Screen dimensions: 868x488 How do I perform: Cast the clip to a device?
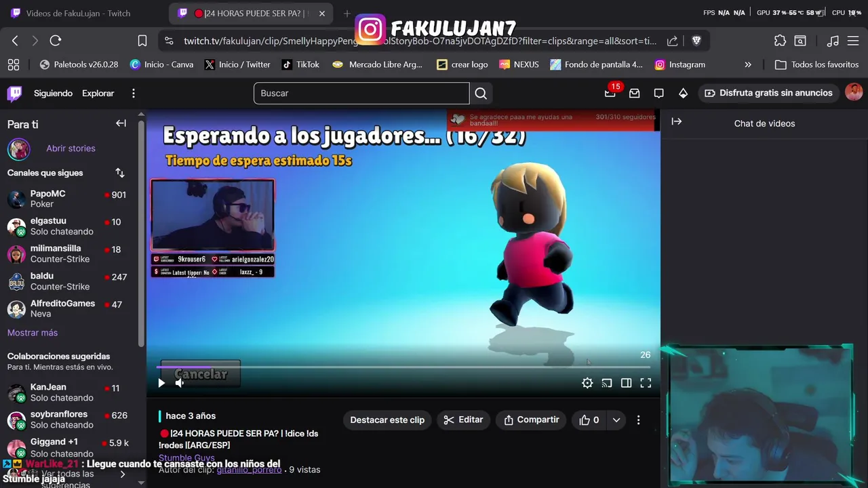click(x=607, y=383)
